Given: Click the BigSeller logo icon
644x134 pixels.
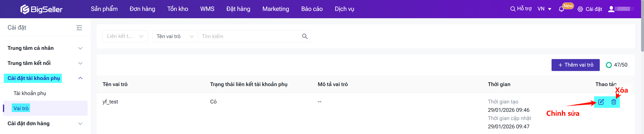Looking at the screenshot, I should pyautogui.click(x=25, y=9).
